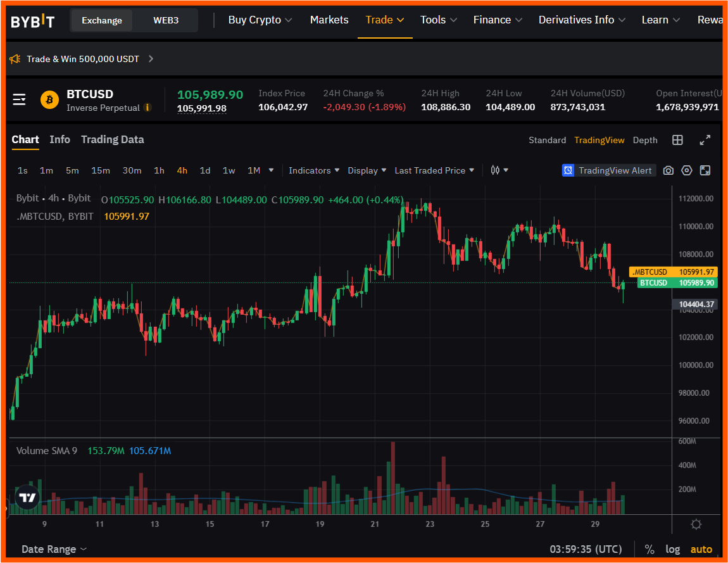Toggle log scale on the chart
Image resolution: width=728 pixels, height=563 pixels.
click(x=673, y=550)
